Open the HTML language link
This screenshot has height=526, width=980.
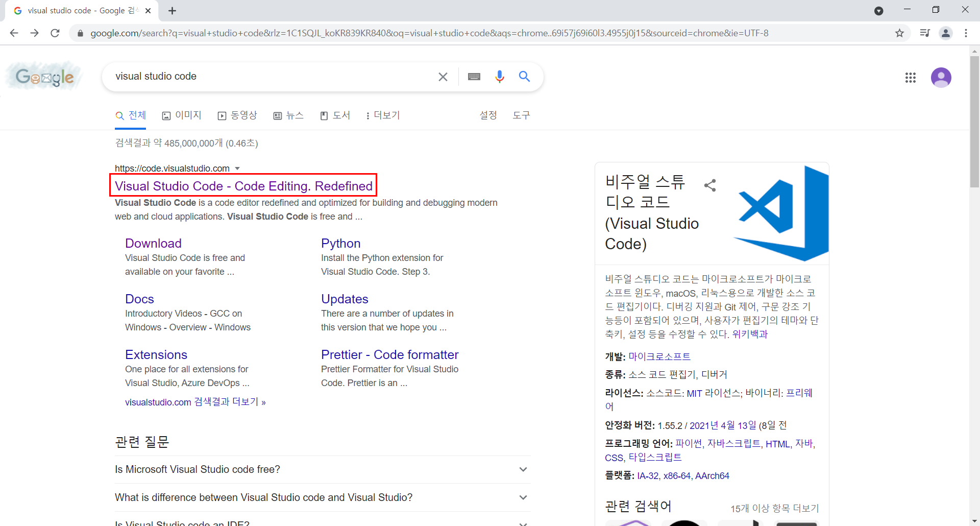(x=777, y=444)
